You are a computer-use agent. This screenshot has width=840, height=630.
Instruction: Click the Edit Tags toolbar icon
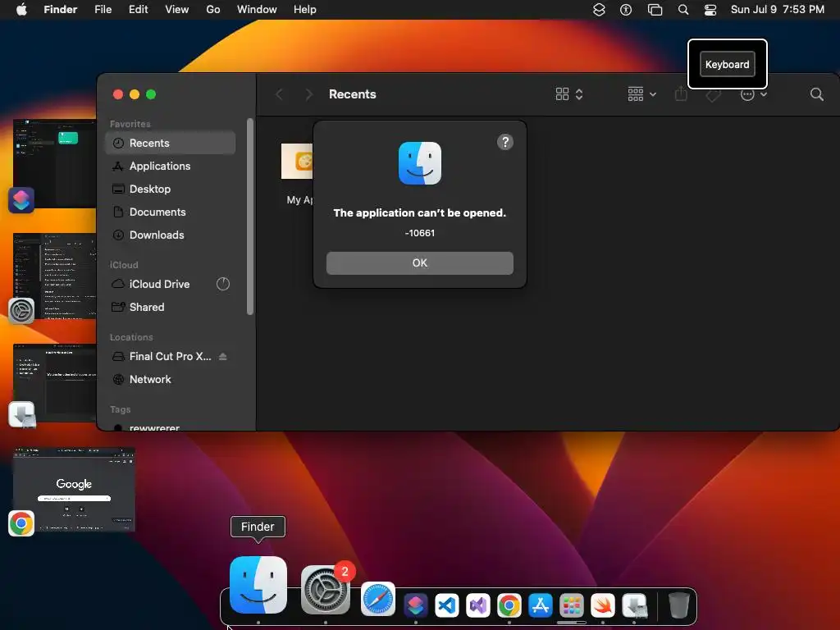pos(713,95)
